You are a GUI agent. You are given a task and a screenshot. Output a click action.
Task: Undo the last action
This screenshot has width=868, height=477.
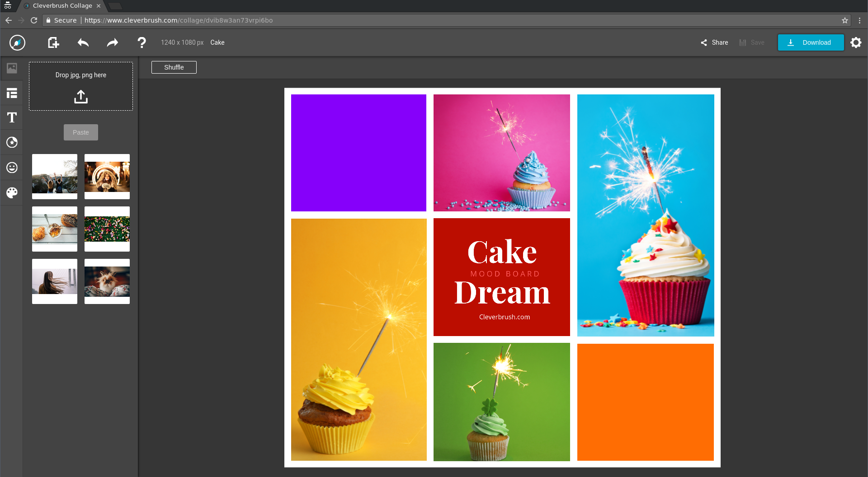pyautogui.click(x=83, y=42)
